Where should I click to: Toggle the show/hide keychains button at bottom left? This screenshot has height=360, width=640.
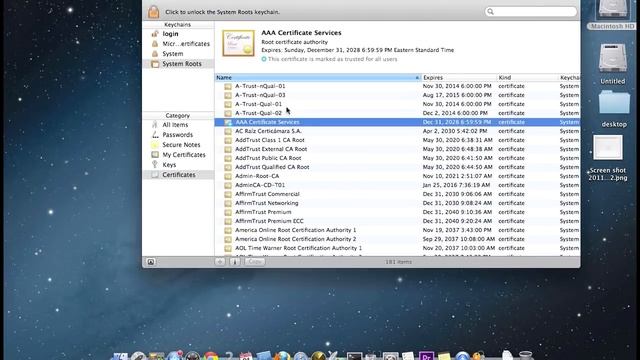tap(151, 262)
